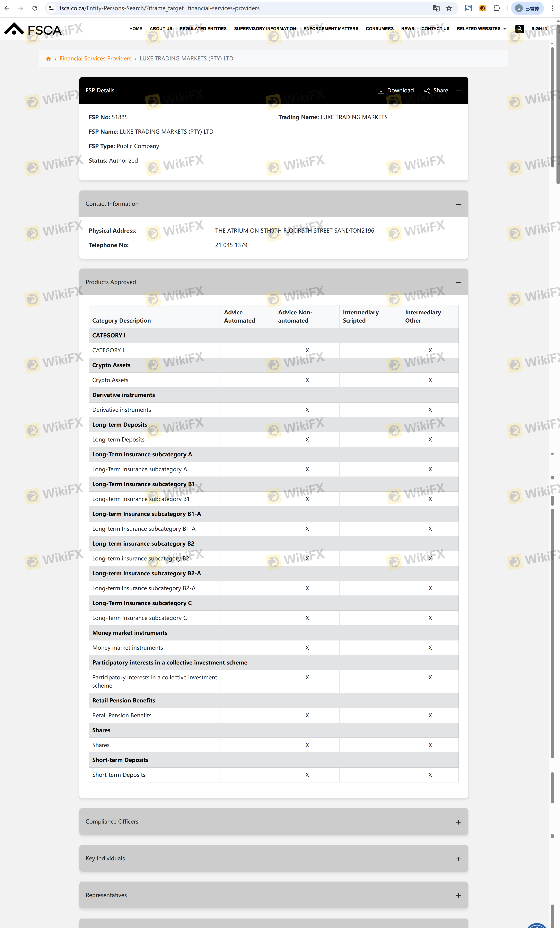Click the FSCA logo

pos(33,29)
